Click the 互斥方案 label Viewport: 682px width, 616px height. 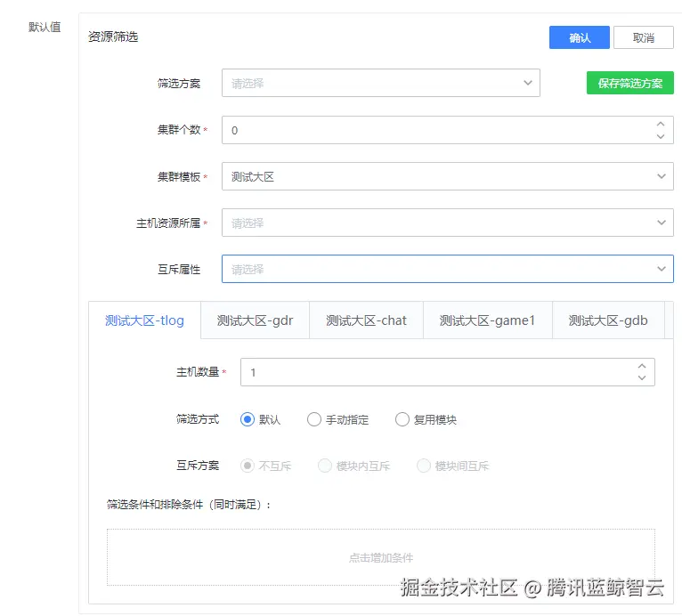[198, 466]
